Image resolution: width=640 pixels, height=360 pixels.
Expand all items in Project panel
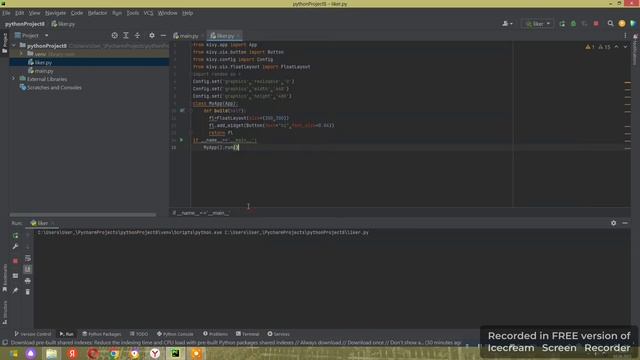coord(126,36)
